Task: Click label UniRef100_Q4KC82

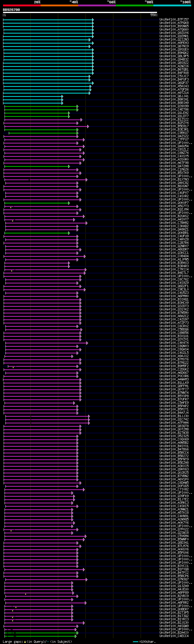Action: [x=174, y=183]
